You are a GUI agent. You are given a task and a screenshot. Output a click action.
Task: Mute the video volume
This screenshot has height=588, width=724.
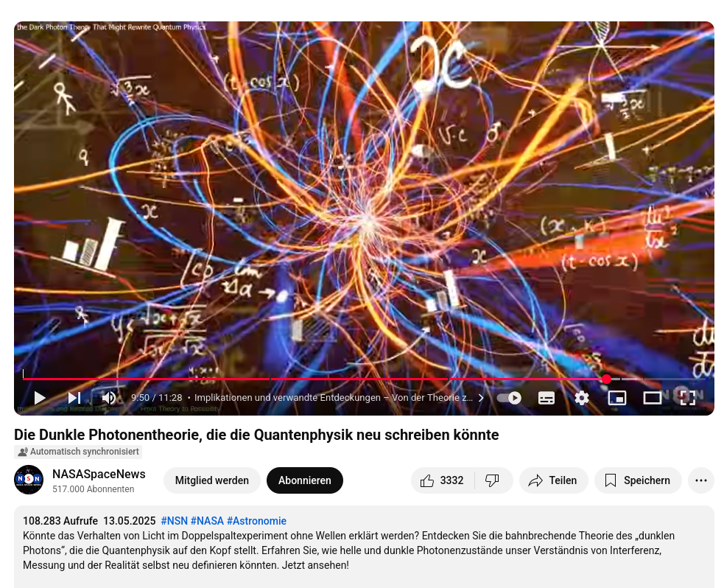coord(109,398)
